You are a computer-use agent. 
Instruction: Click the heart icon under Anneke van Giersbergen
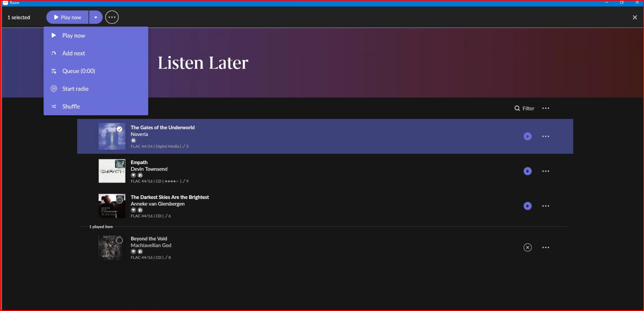133,210
